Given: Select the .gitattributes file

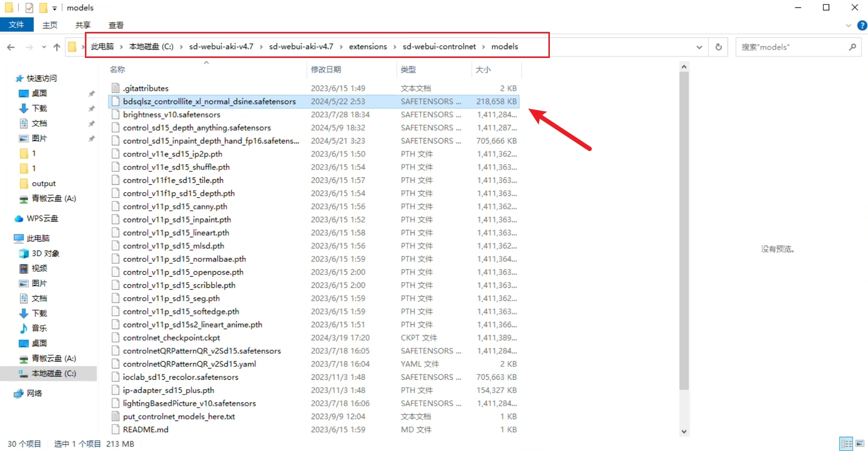Looking at the screenshot, I should [x=145, y=88].
